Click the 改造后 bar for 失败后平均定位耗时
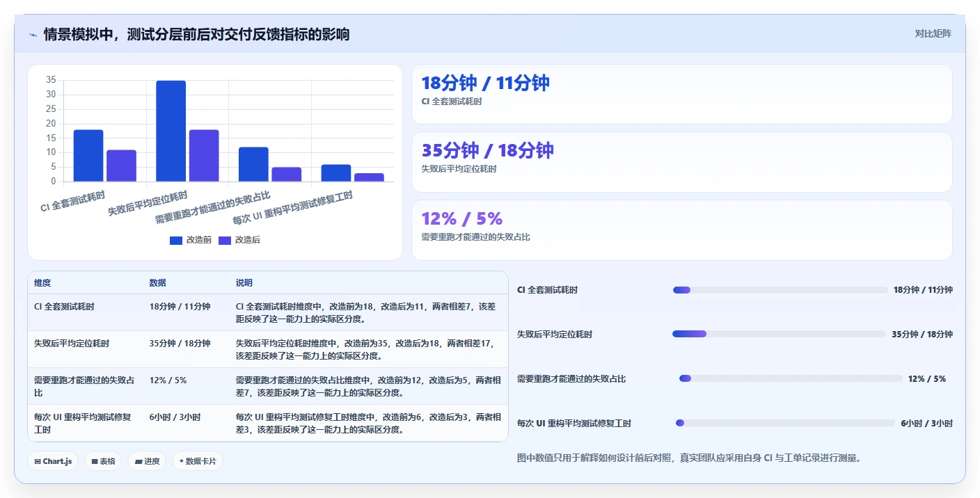This screenshot has height=498, width=980. click(204, 156)
